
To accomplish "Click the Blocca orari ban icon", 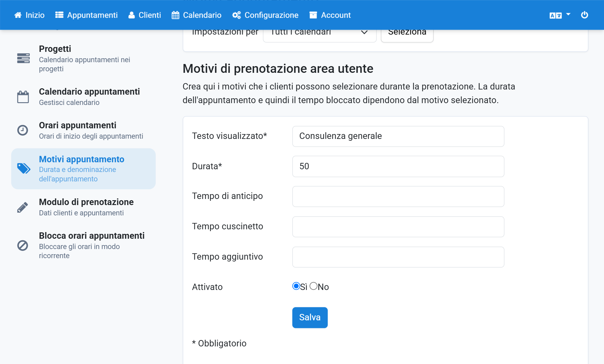I will (x=22, y=245).
